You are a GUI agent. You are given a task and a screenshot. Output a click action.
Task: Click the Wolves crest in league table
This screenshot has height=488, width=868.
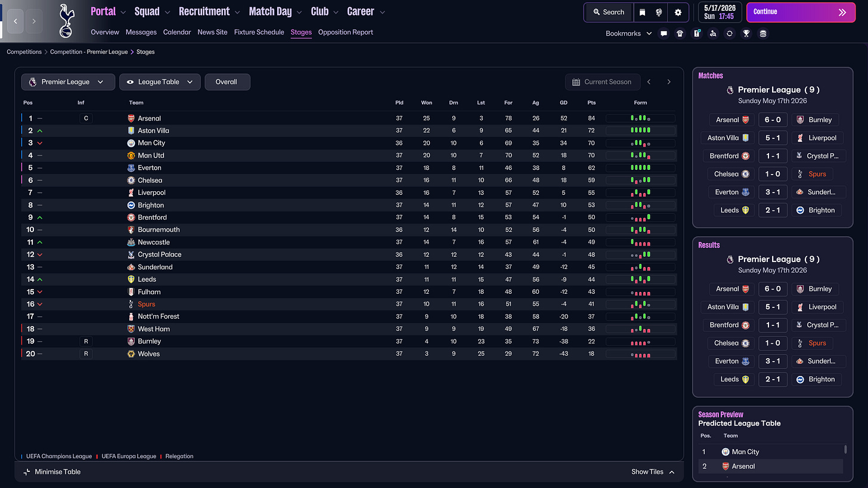(x=131, y=354)
